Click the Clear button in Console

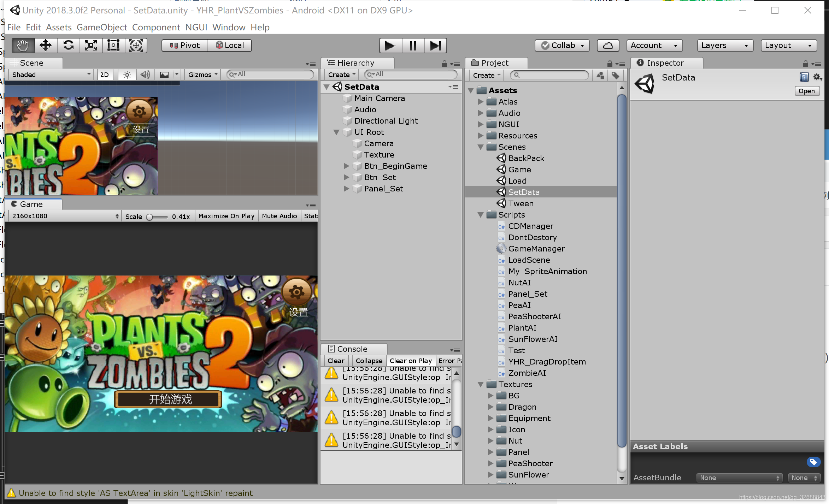click(x=336, y=361)
